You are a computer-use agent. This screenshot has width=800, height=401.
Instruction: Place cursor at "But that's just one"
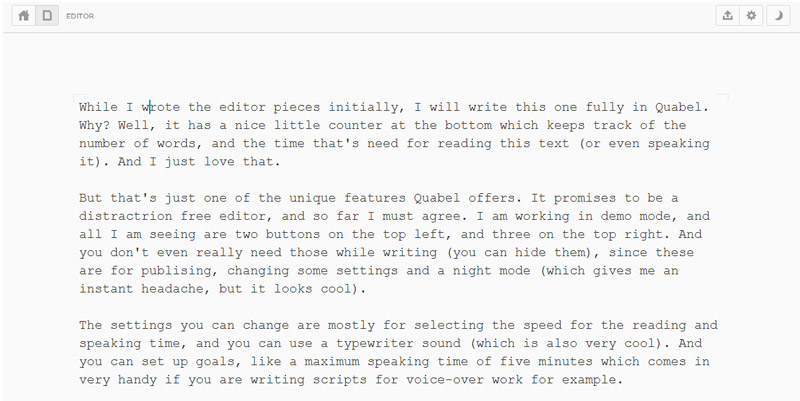point(79,197)
